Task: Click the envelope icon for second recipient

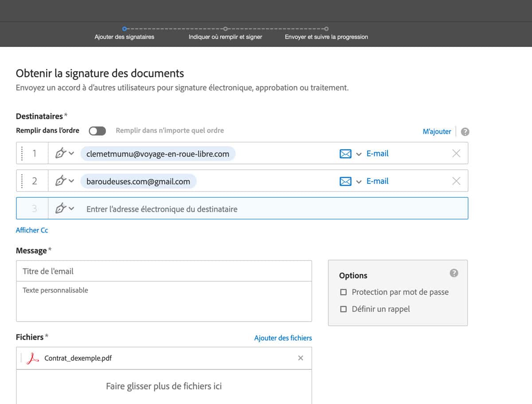Action: pos(345,181)
